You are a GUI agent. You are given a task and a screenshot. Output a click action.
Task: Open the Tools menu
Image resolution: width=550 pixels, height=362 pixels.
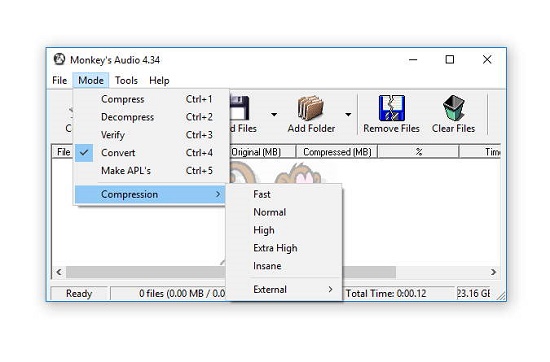point(126,80)
